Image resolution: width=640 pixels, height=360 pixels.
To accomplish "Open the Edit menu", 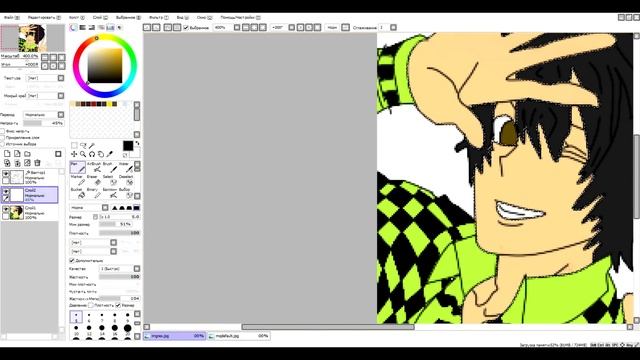I will point(44,18).
